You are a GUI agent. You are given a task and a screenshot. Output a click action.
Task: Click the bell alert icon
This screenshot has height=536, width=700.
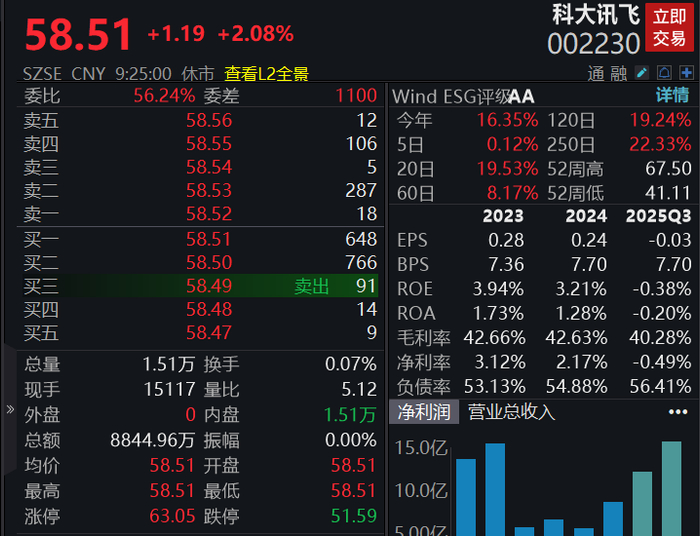coord(664,73)
